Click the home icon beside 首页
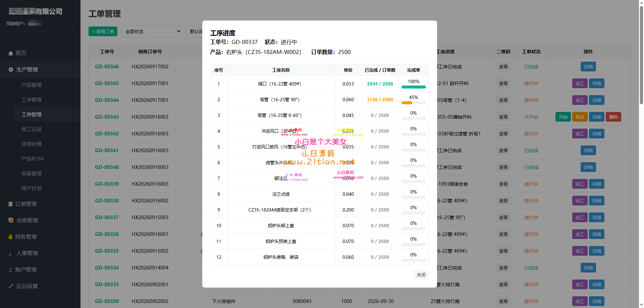This screenshot has width=644, height=308. (10, 53)
